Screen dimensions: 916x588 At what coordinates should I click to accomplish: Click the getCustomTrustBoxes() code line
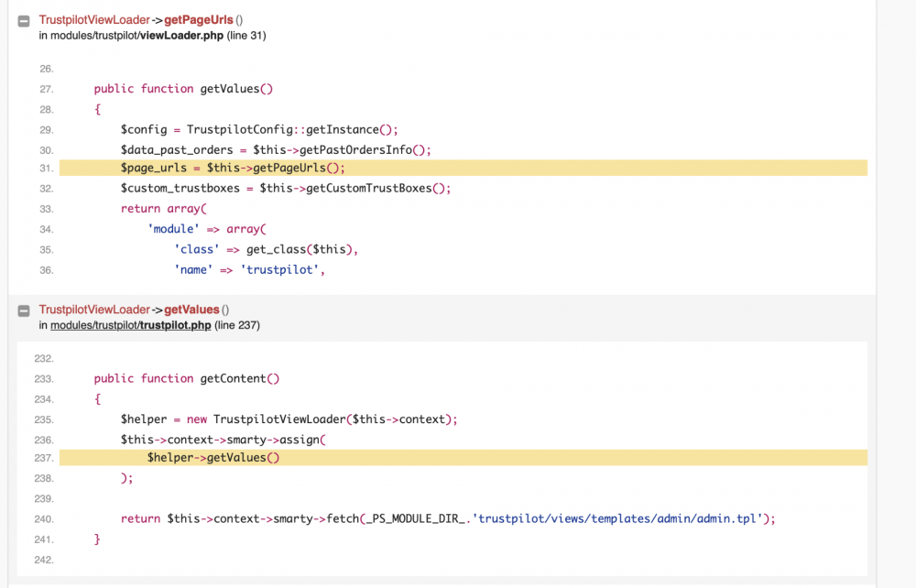pyautogui.click(x=286, y=189)
